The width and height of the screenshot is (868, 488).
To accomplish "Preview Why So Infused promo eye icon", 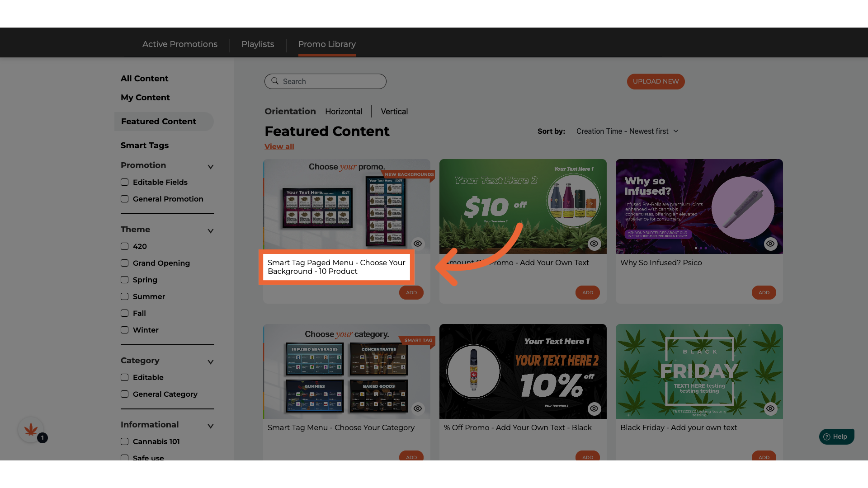I will click(x=770, y=244).
